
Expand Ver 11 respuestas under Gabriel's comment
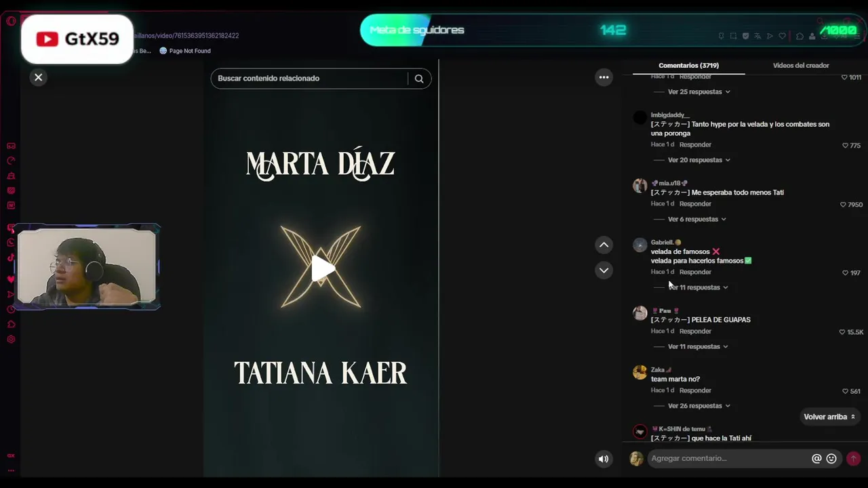698,287
